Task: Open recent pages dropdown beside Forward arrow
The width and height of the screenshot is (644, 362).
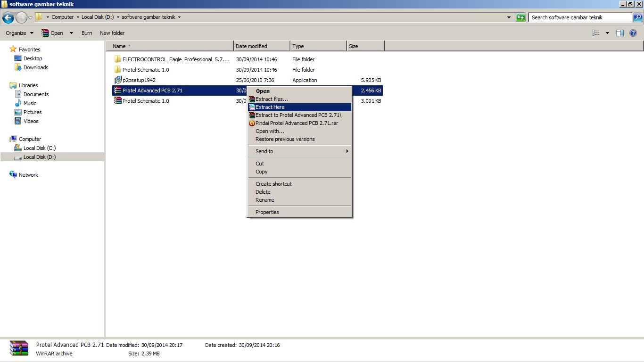Action: (x=31, y=18)
